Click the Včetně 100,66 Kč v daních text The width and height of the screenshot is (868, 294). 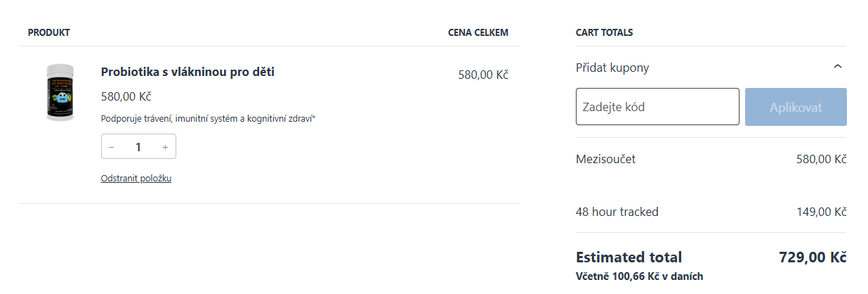pyautogui.click(x=639, y=276)
